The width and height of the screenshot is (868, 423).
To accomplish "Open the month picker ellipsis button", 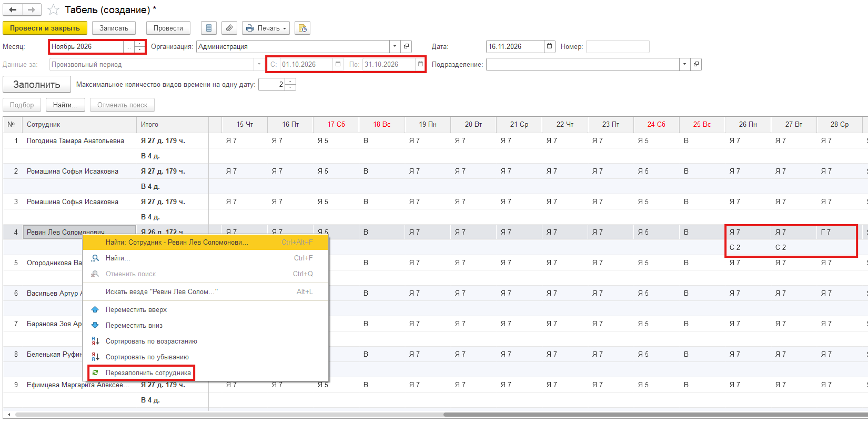I will (x=129, y=47).
